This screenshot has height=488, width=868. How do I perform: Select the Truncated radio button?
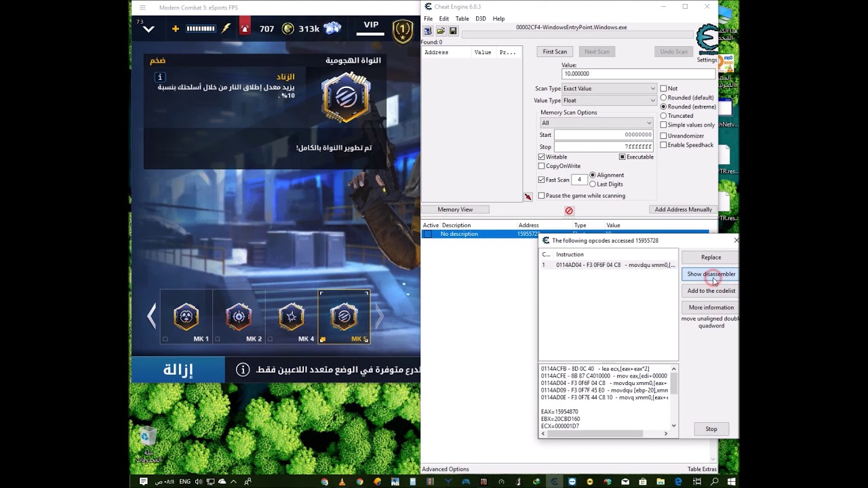pyautogui.click(x=663, y=115)
